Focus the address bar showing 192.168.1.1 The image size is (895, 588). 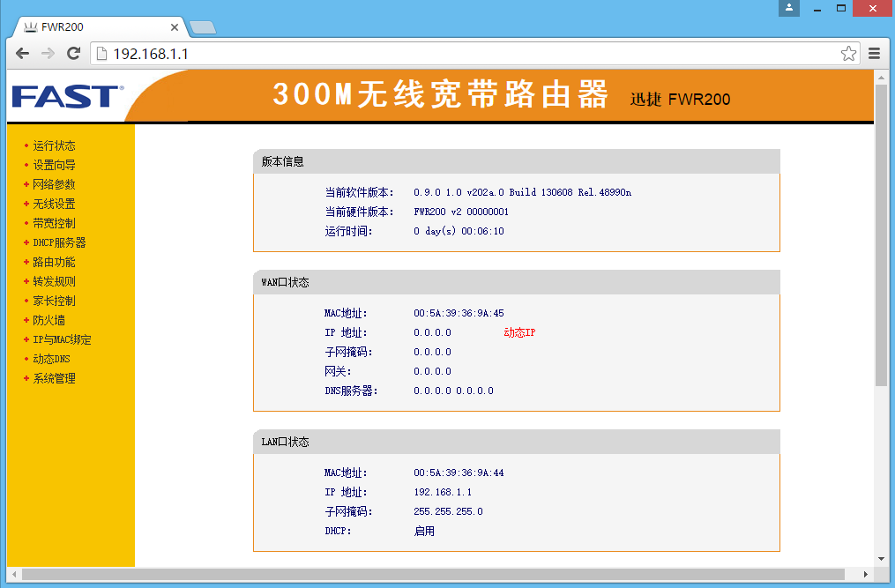(x=474, y=54)
